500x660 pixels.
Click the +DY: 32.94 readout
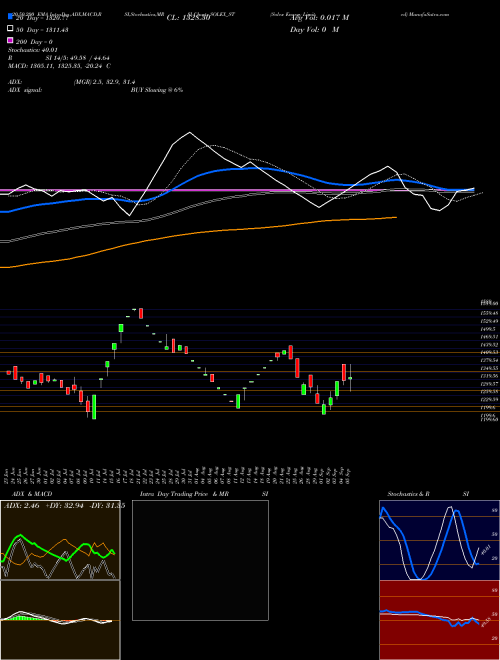64,506
